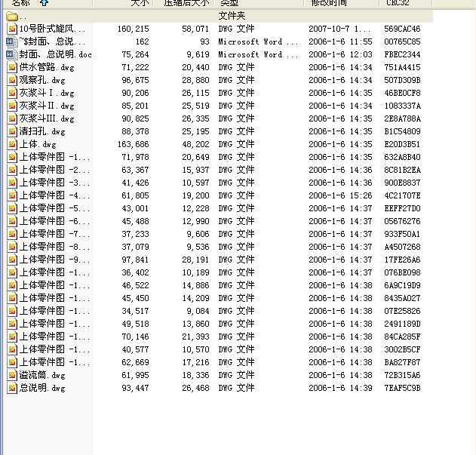Select the file 供水管路.dwg
Viewport: 476px width, 455px height.
pos(47,67)
